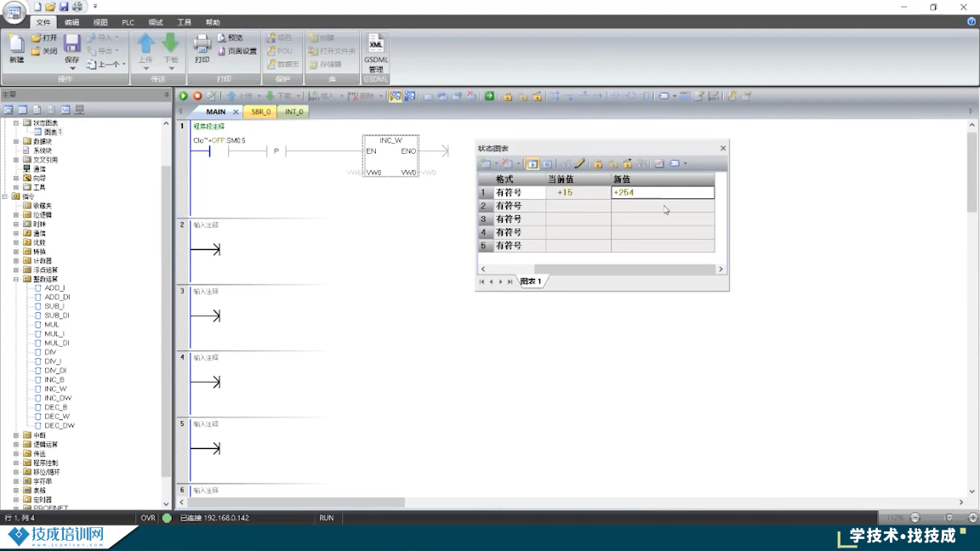Click the New project icon in ribbon
Image resolution: width=980 pixels, height=551 pixels.
[x=16, y=48]
